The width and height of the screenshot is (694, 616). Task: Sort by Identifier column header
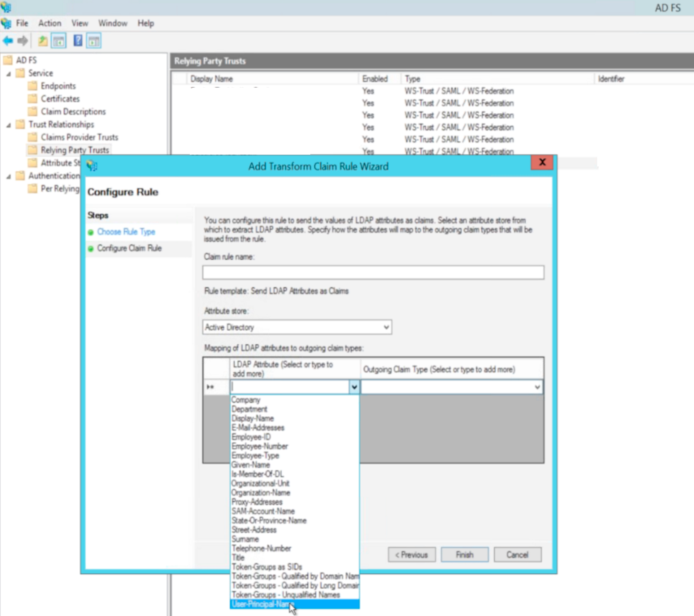(644, 79)
